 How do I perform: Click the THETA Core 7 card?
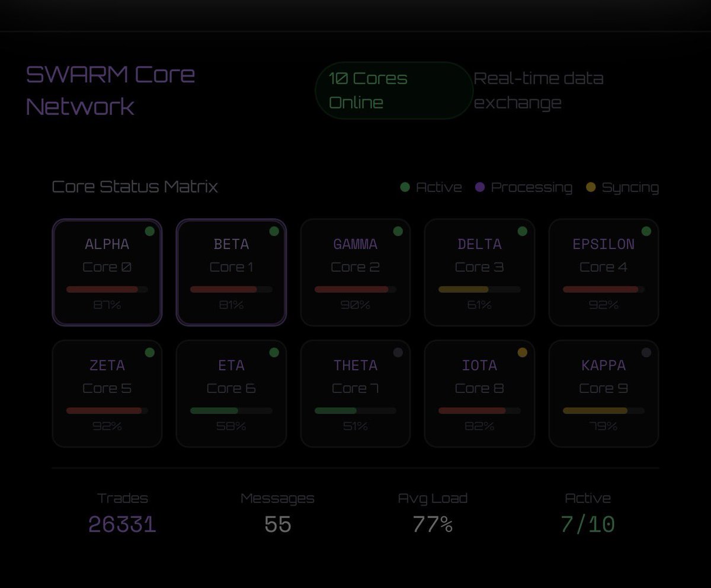(x=355, y=394)
